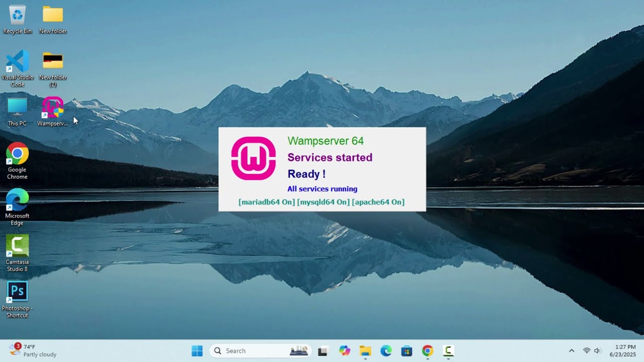Click the 'Services started' text
This screenshot has height=362, width=644.
[x=330, y=157]
